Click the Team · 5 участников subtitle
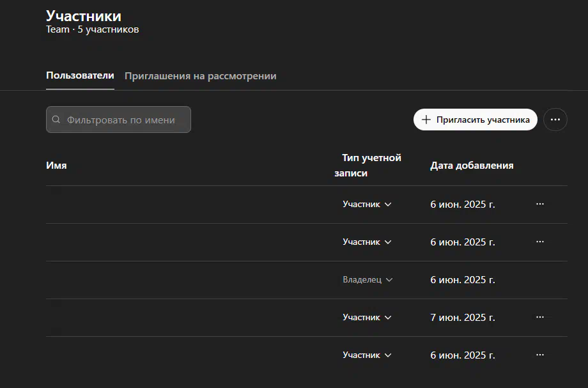Screen dimensions: 588x388 92,29
